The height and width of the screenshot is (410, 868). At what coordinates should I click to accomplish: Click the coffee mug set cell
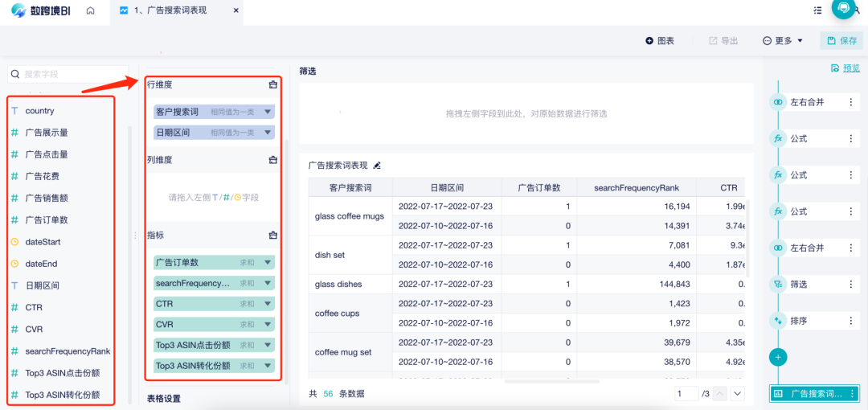tap(350, 352)
